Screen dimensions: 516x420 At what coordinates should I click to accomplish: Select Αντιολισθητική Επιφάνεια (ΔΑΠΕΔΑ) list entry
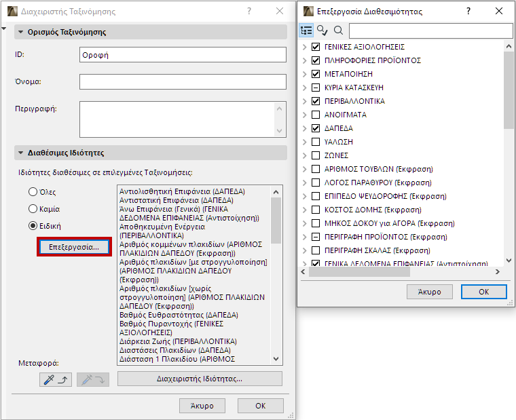(182, 191)
